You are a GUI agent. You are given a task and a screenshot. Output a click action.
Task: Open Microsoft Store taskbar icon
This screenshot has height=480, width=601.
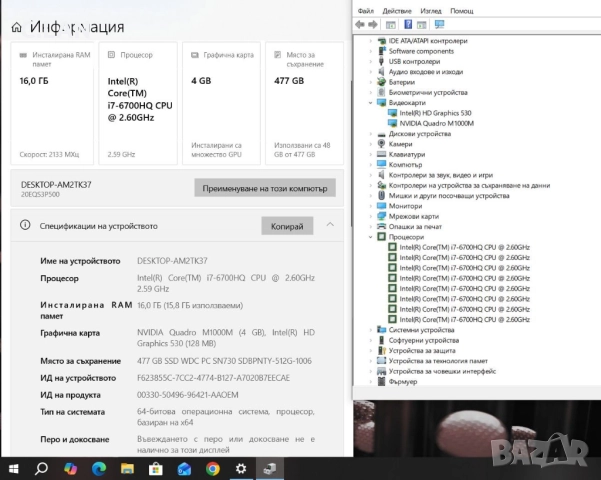[156, 468]
